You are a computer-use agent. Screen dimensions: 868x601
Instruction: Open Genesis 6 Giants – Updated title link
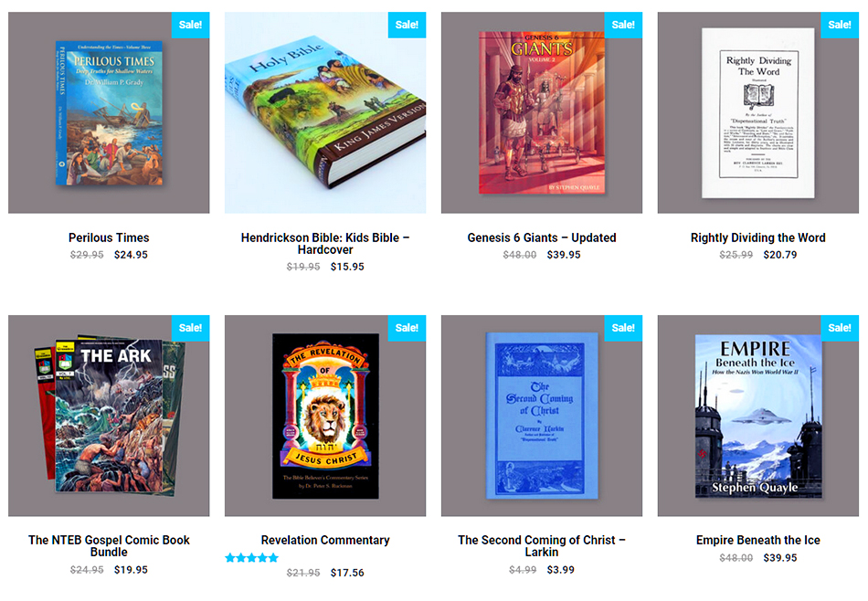pos(542,237)
